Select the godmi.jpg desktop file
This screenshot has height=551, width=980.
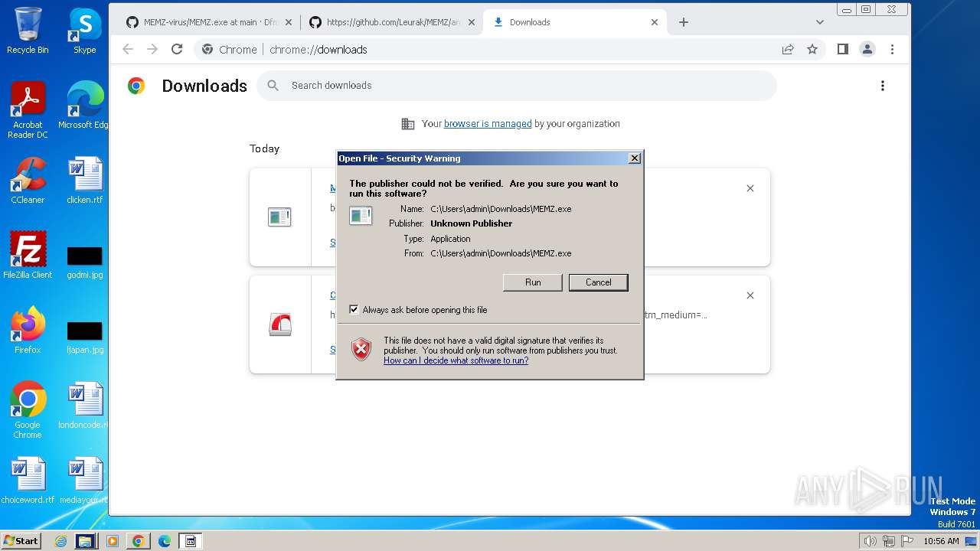click(85, 261)
